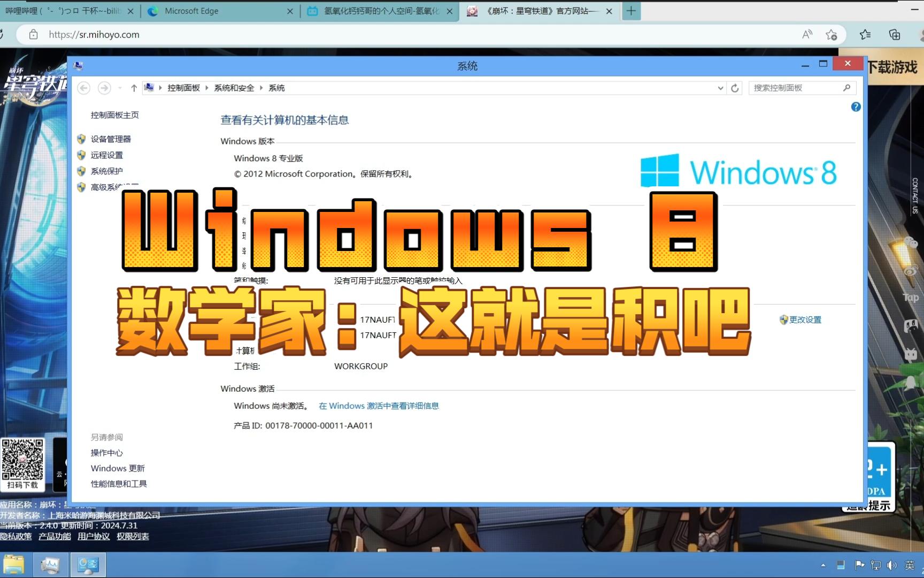Open 控制面板主页 link

point(114,115)
